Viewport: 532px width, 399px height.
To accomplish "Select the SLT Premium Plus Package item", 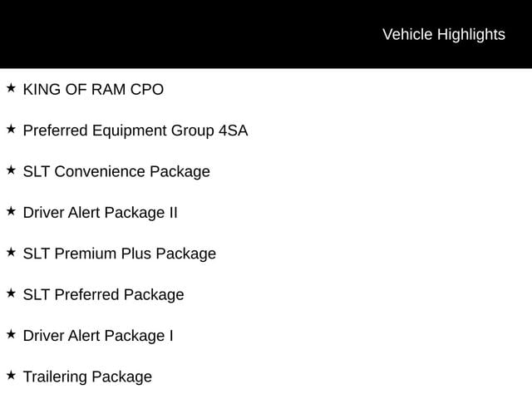I will pyautogui.click(x=120, y=254).
